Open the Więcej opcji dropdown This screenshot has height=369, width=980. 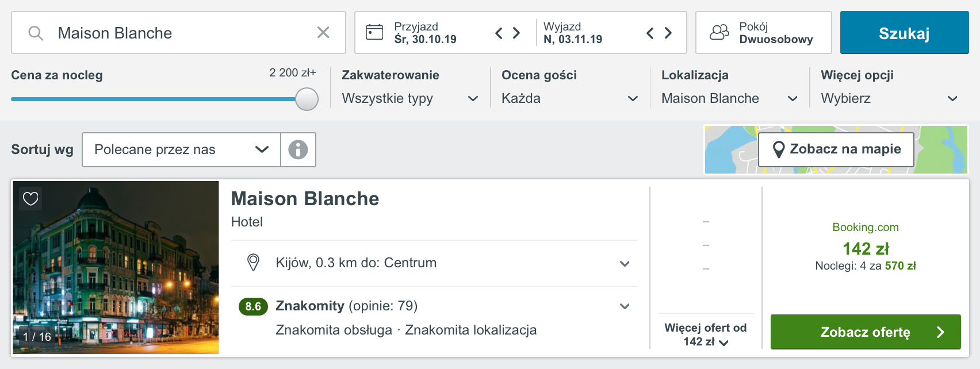[x=890, y=98]
